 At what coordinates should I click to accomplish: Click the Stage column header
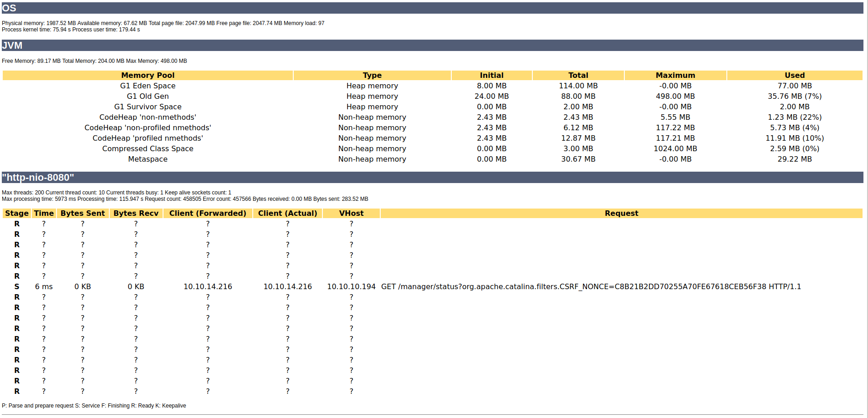click(17, 214)
